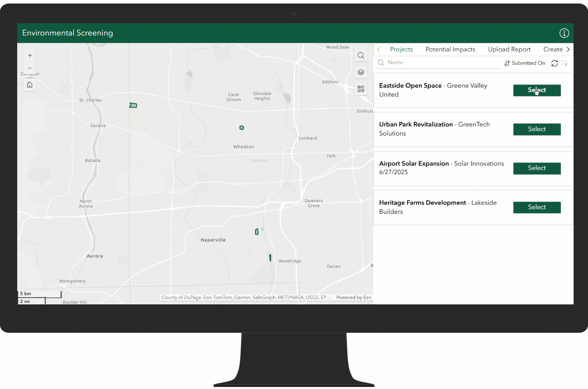Screen dimensions: 588x389
Task: Collapse the side panel with the back chevron
Action: tap(379, 50)
